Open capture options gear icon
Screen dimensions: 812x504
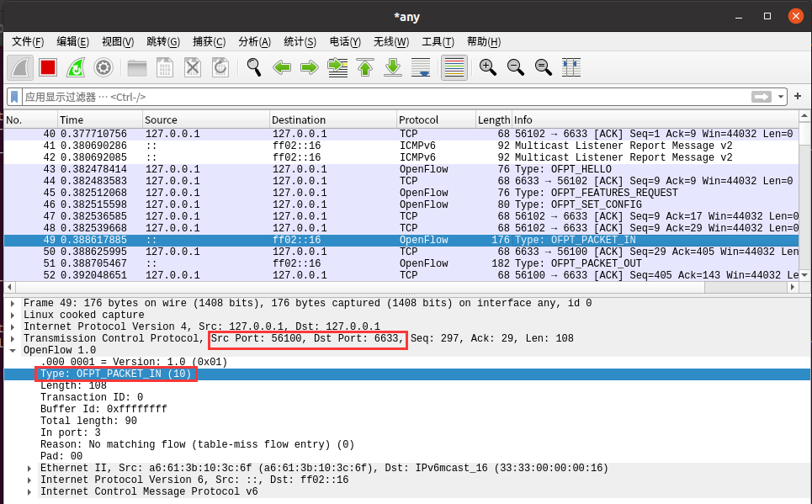pos(103,68)
